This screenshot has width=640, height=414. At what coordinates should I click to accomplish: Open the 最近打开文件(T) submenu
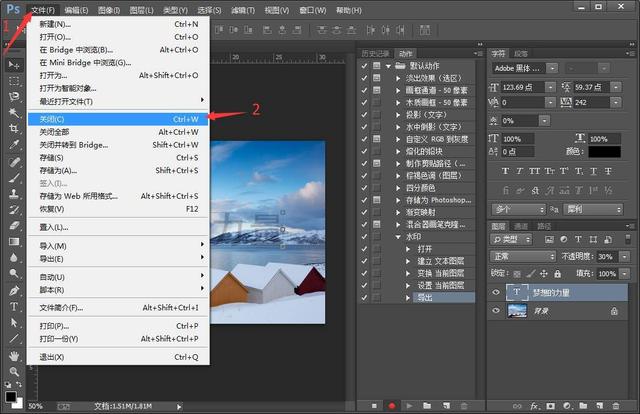(x=118, y=101)
